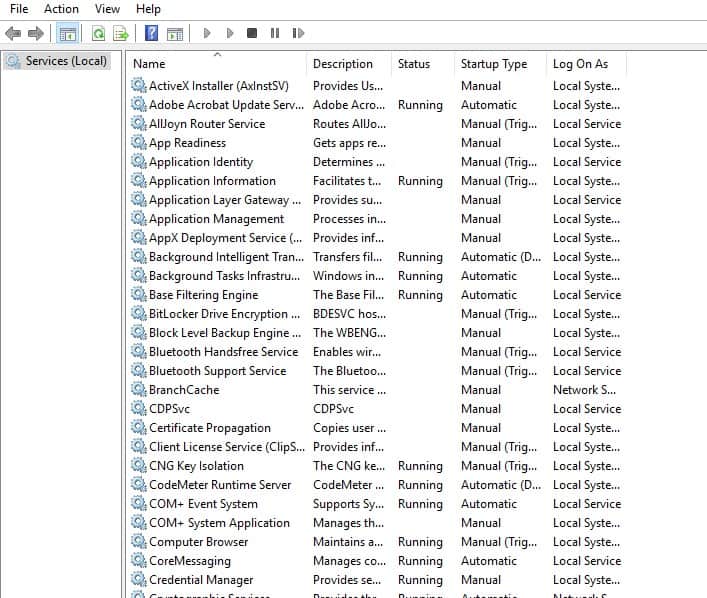Click the Pause Service toolbar icon
The image size is (707, 598).
(275, 33)
